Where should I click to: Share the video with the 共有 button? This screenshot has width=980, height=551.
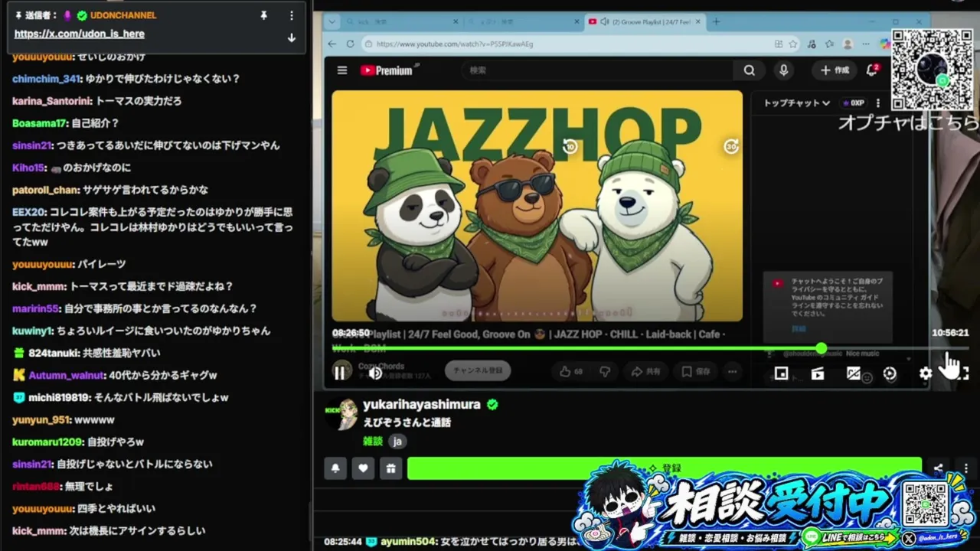[645, 371]
